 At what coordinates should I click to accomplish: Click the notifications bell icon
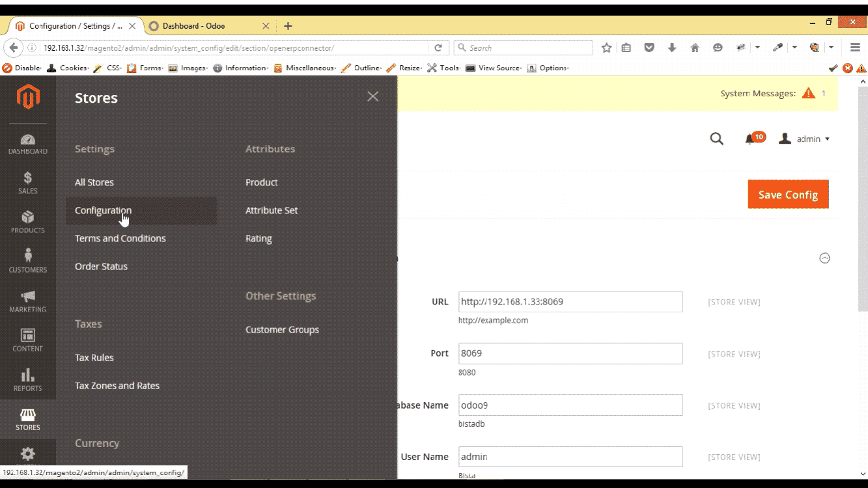point(751,139)
